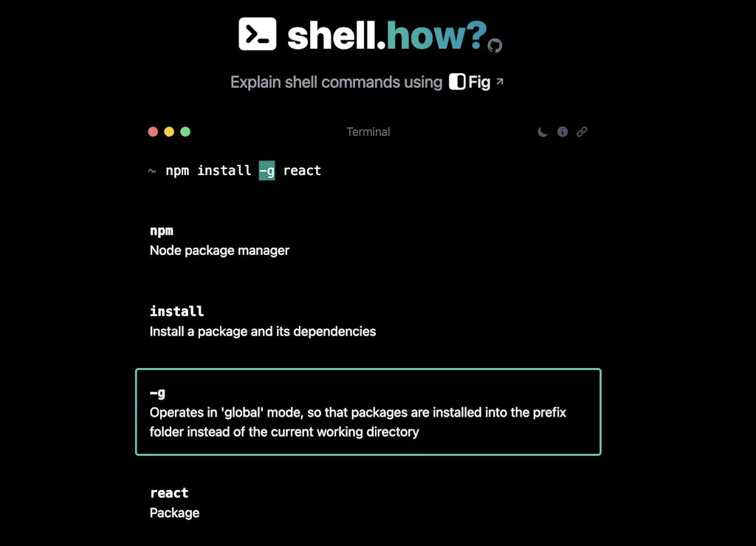Screen dimensions: 756x546
Task: Toggle highlight on the "-g" flag token
Action: pyautogui.click(x=267, y=171)
